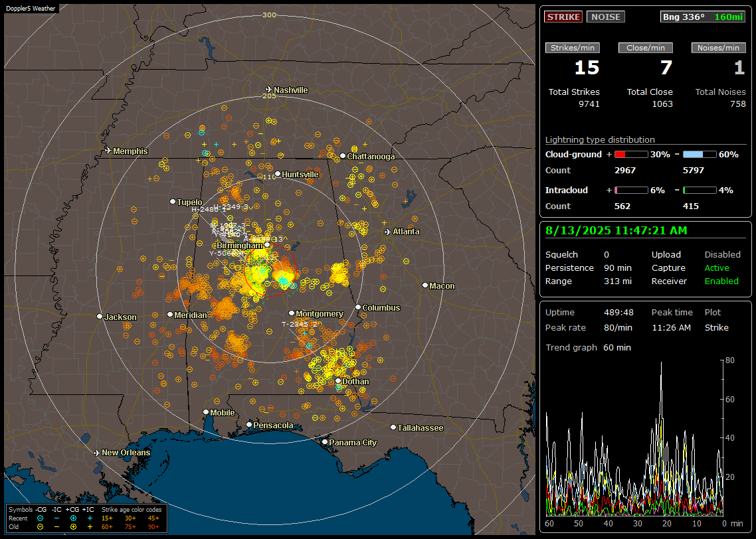
Task: Click the Recent -CG symbol in the legend
Action: point(40,518)
